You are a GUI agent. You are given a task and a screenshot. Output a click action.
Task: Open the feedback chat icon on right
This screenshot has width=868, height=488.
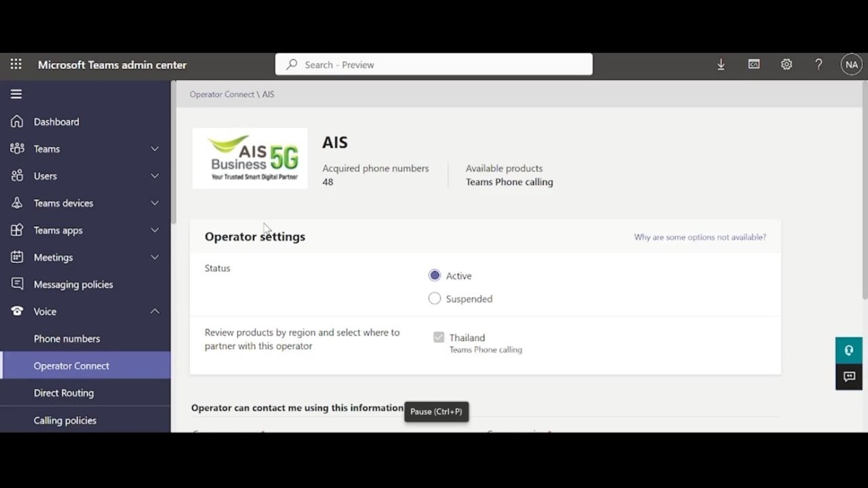(848, 377)
